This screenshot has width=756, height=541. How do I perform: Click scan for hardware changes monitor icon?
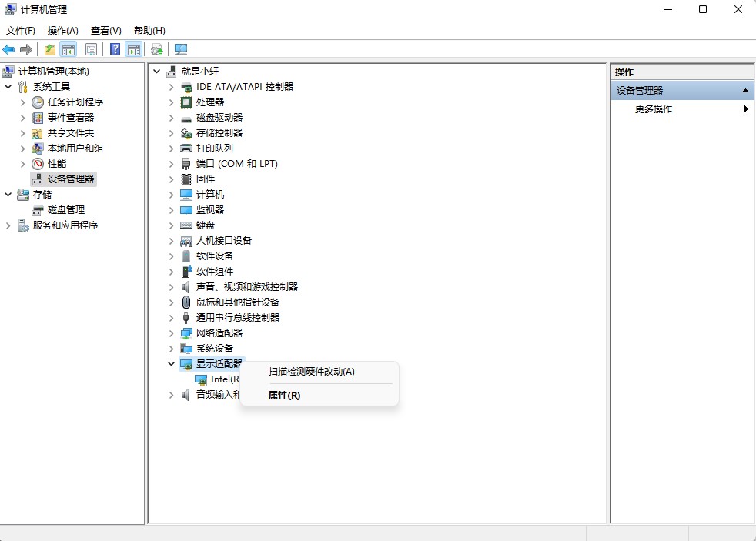(x=181, y=49)
